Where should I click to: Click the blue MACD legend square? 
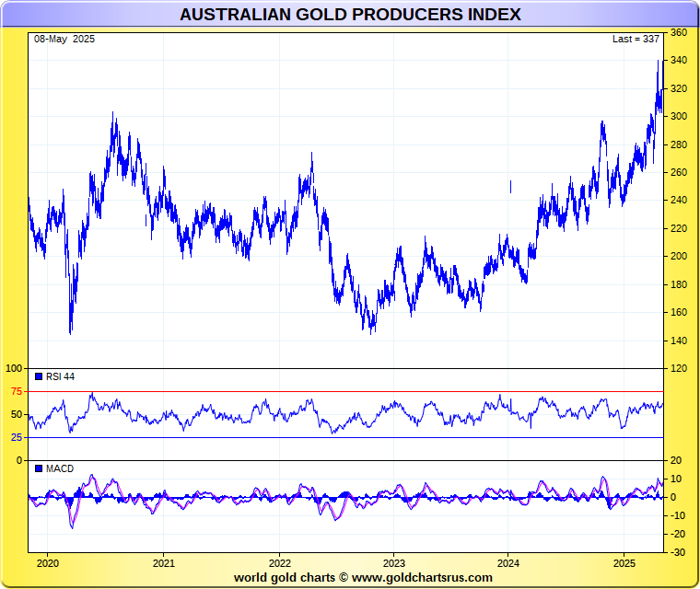39,468
